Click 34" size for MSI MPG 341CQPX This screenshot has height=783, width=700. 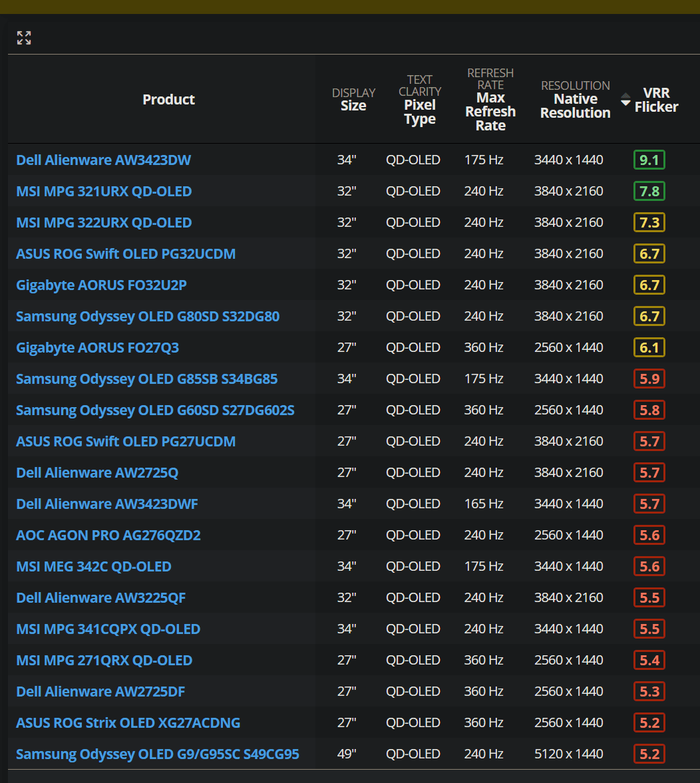point(347,629)
